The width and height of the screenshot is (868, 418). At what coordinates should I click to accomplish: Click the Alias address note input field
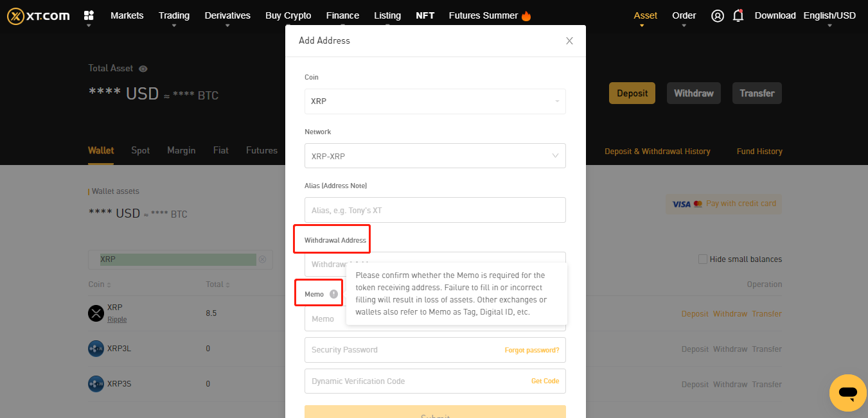coord(435,210)
